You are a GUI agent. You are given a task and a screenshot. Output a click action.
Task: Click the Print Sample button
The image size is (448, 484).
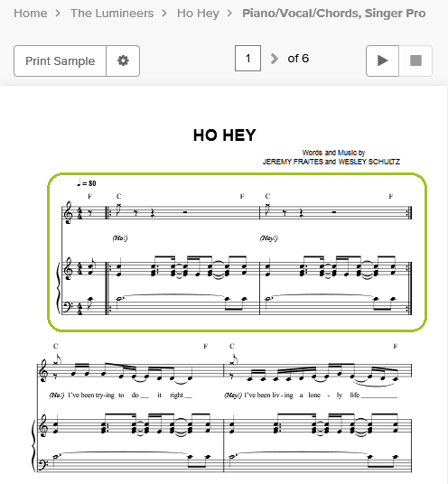[x=60, y=60]
